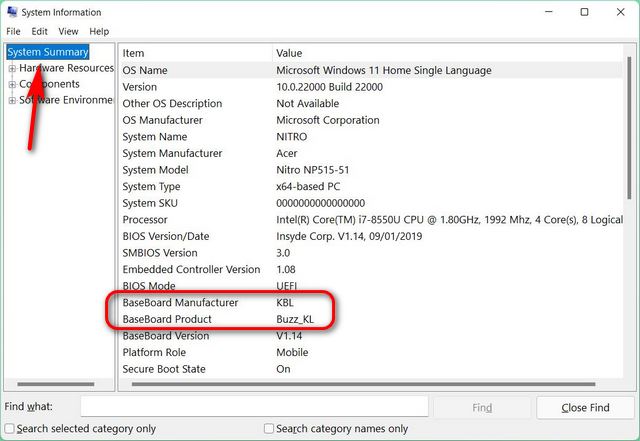
Task: Enable Search selected category only checkbox
Action: coord(9,428)
